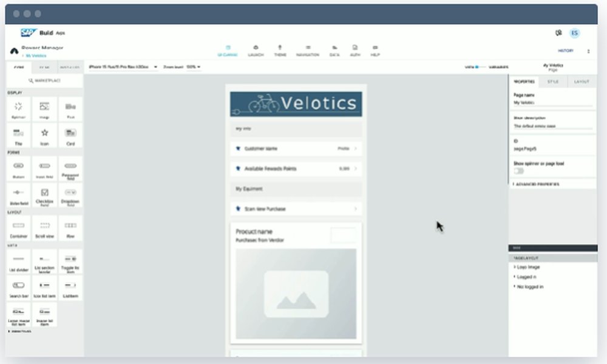Open the Marketplace search button
This screenshot has width=607, height=364.
pos(44,81)
